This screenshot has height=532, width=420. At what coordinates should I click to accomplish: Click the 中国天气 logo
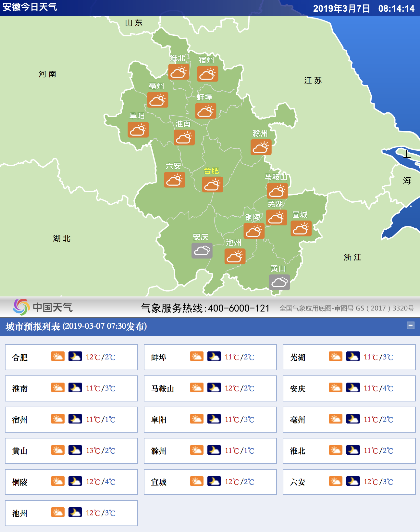click(x=43, y=307)
